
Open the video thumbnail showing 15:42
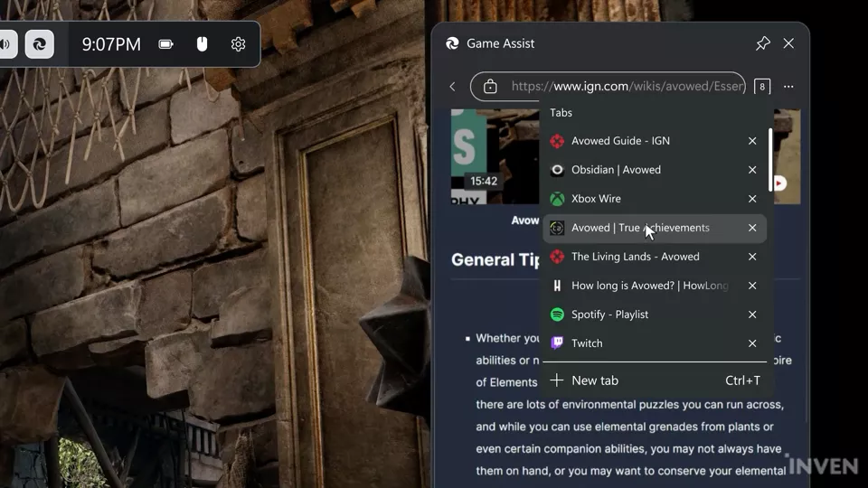495,156
